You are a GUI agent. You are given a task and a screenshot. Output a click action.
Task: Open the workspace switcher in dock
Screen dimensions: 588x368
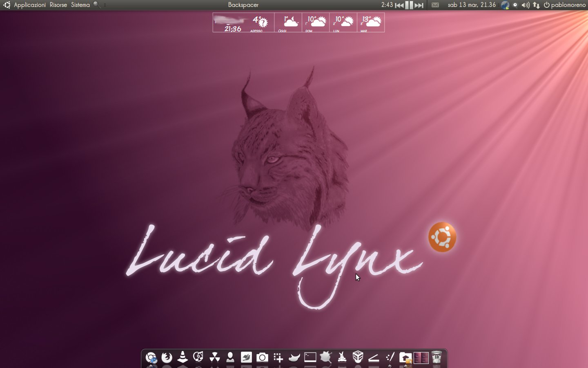(421, 358)
